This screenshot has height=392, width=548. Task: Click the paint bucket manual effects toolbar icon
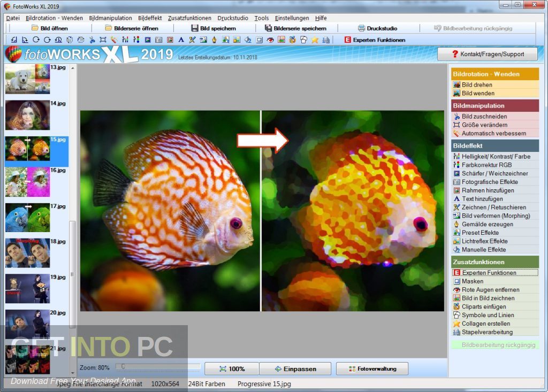click(248, 40)
